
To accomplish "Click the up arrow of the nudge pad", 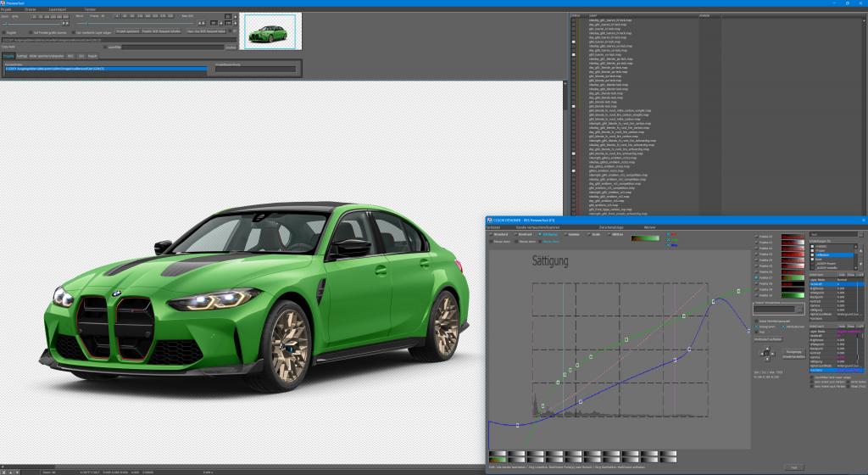I will 765,347.
